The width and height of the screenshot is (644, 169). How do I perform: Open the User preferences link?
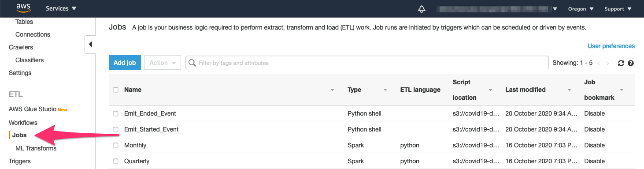[x=611, y=46]
